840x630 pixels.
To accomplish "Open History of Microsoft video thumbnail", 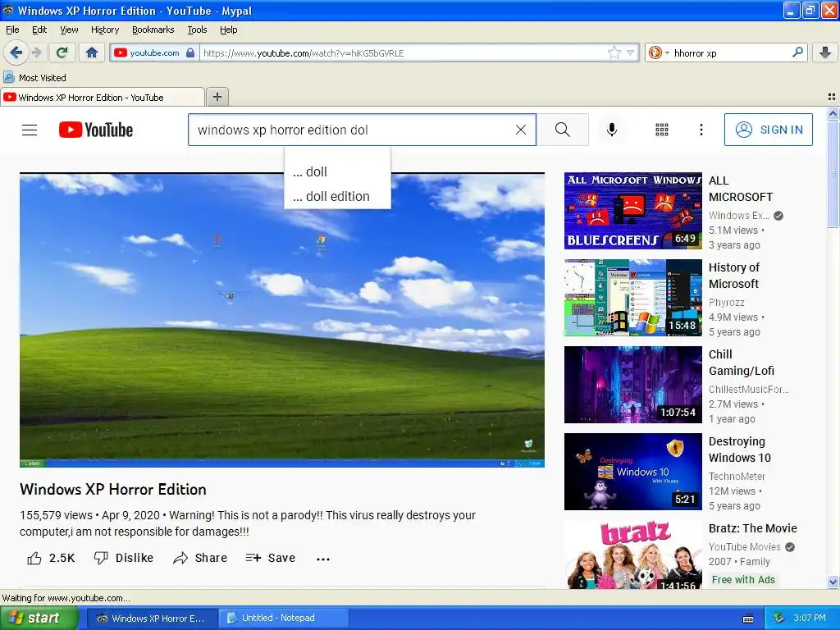I will (x=632, y=297).
